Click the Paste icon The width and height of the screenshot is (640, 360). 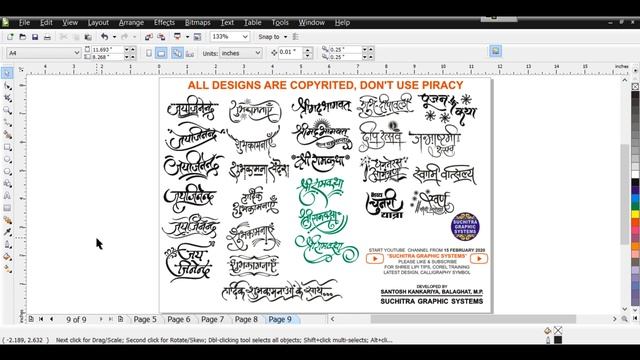88,37
